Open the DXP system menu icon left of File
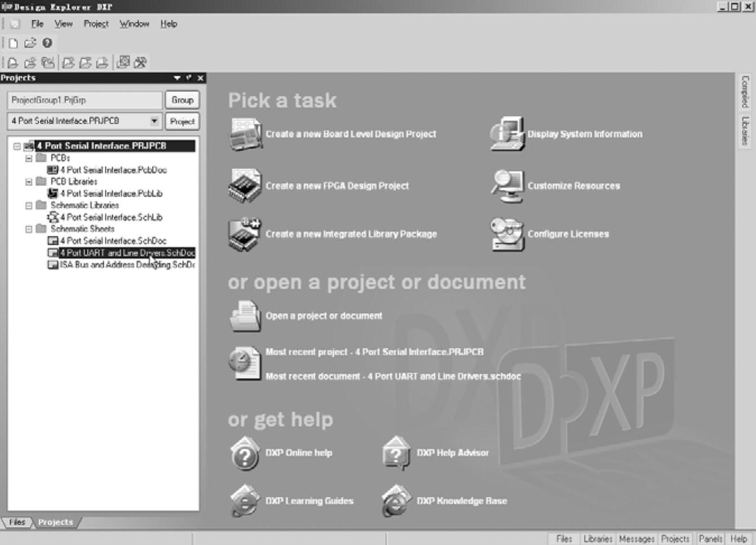The width and height of the screenshot is (756, 545). tap(15, 24)
